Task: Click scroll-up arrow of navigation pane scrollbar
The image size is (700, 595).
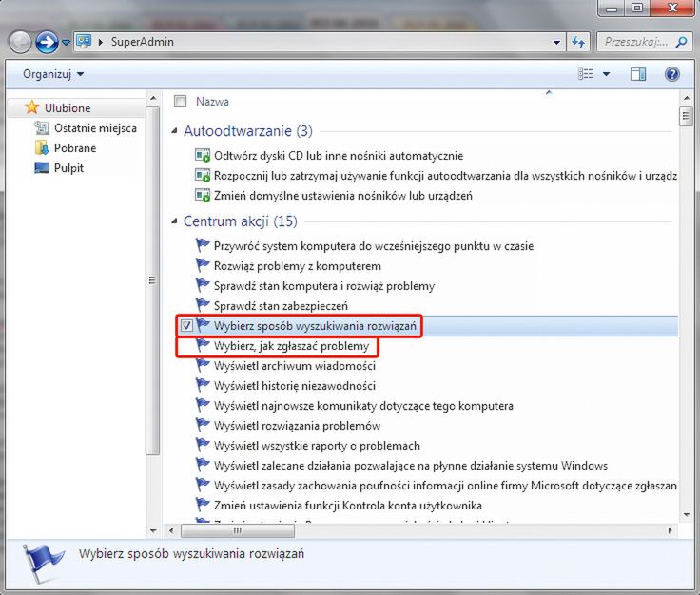Action: pyautogui.click(x=153, y=98)
